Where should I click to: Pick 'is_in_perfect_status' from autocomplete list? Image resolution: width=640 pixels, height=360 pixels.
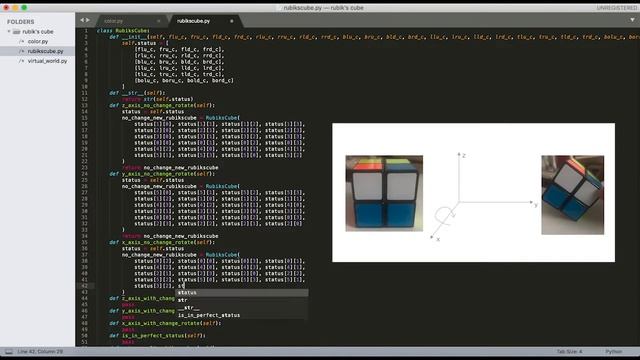point(242,315)
